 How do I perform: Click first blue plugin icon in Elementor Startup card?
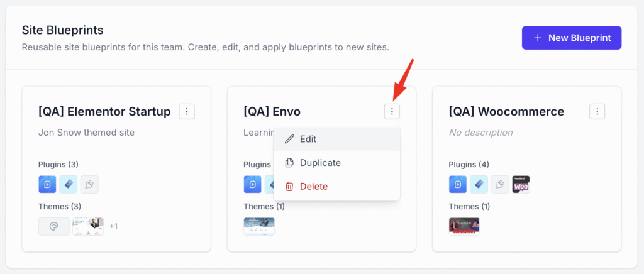coord(47,184)
